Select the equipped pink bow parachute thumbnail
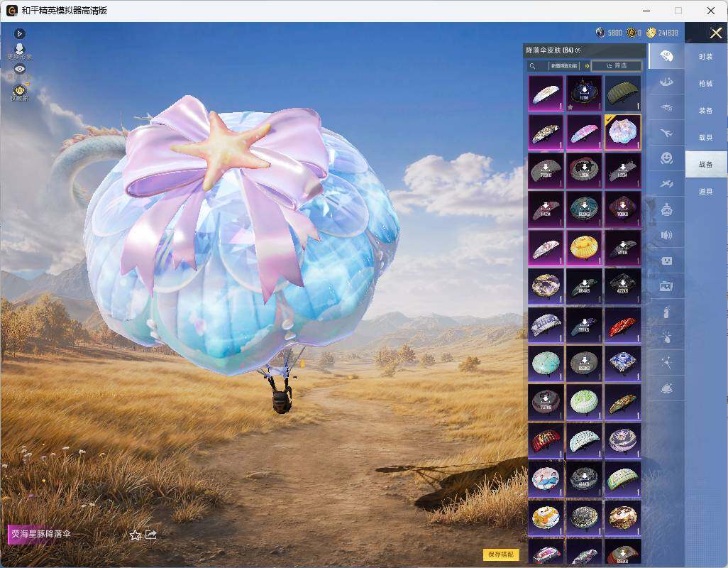Image resolution: width=728 pixels, height=568 pixels. coord(622,132)
